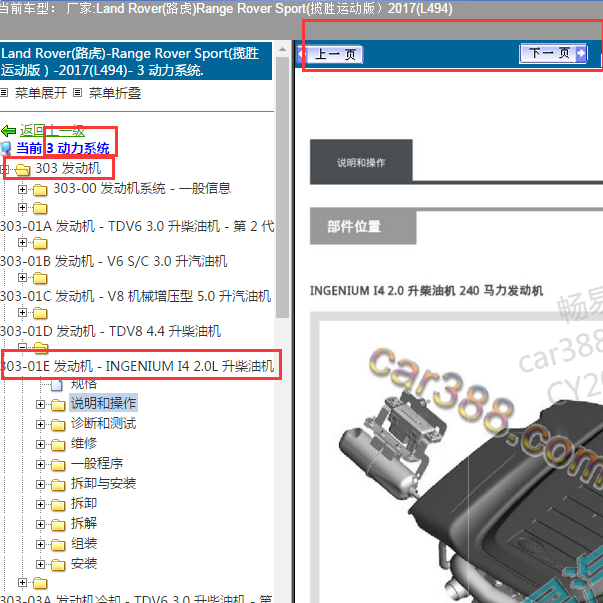Expand the 维修 folder node

40,444
